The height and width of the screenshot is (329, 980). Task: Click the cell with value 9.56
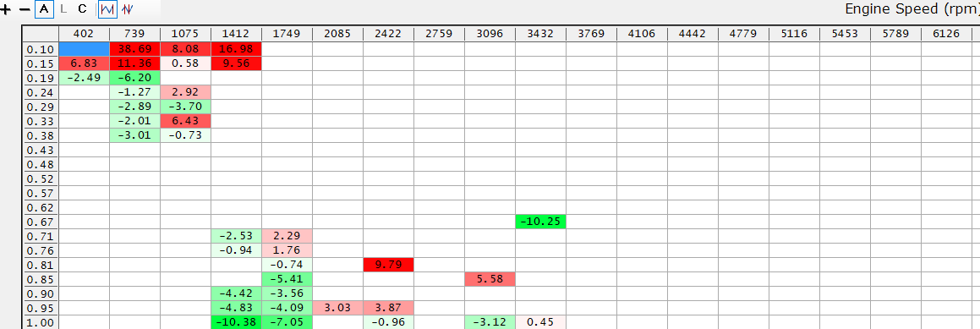[236, 63]
